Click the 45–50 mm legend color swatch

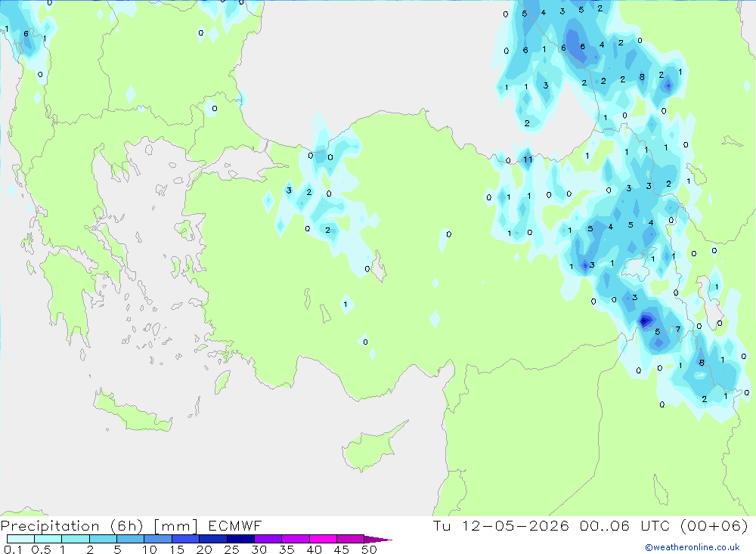[x=351, y=539]
